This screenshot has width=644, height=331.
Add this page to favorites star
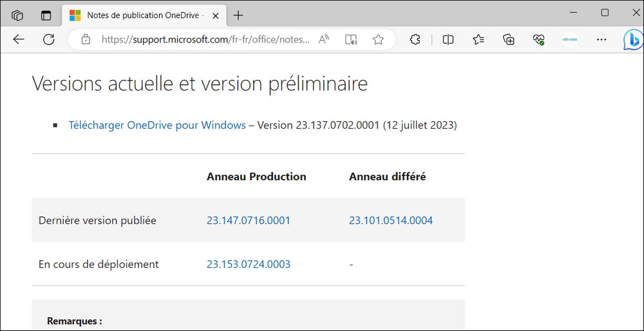pos(378,39)
